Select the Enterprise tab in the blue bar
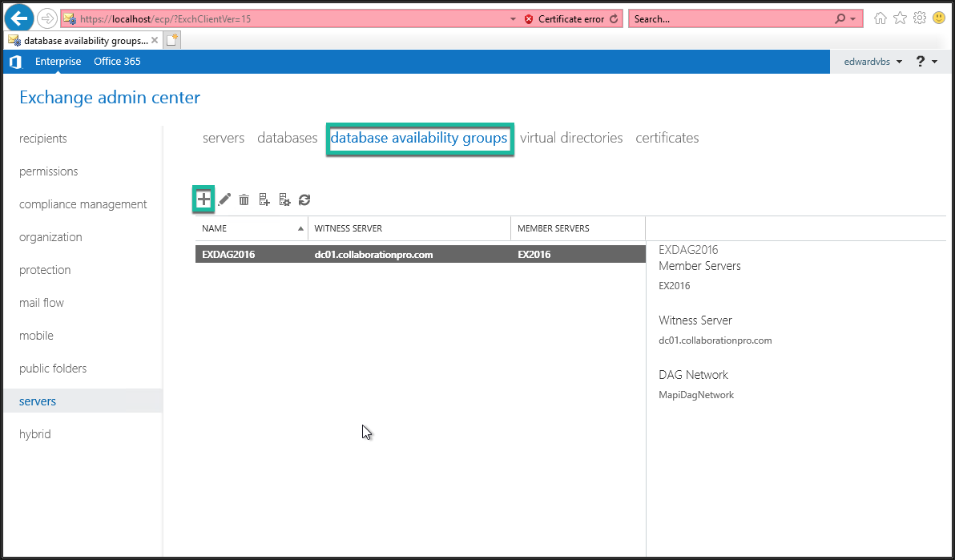This screenshot has width=955, height=560. tap(58, 62)
